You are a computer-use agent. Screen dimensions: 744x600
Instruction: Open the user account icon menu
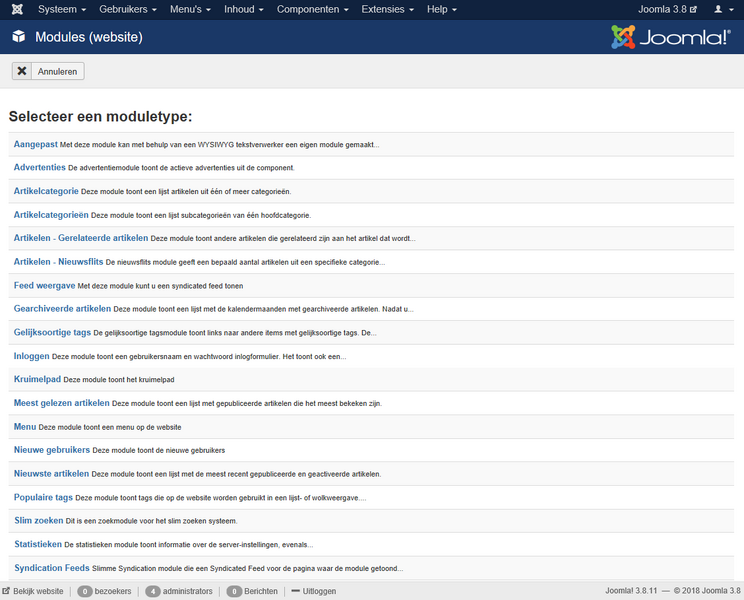pyautogui.click(x=724, y=9)
